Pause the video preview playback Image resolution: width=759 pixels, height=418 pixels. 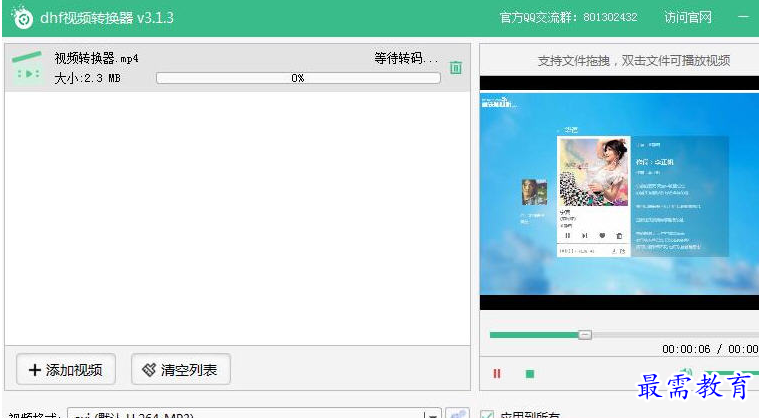497,374
